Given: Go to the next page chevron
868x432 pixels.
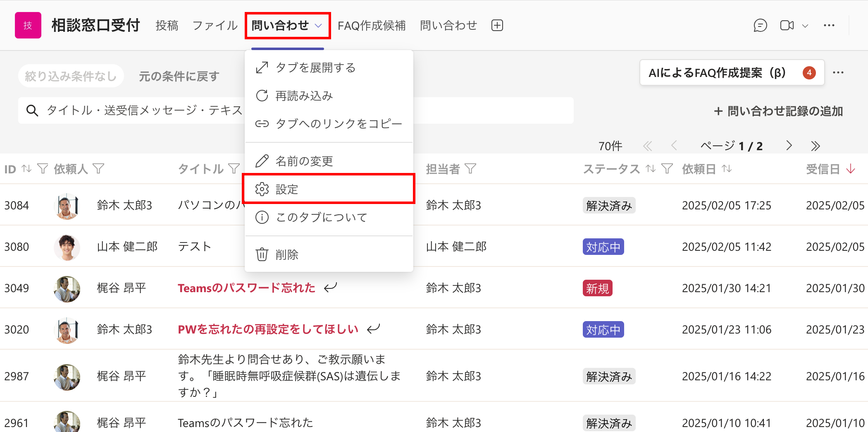Looking at the screenshot, I should tap(789, 146).
